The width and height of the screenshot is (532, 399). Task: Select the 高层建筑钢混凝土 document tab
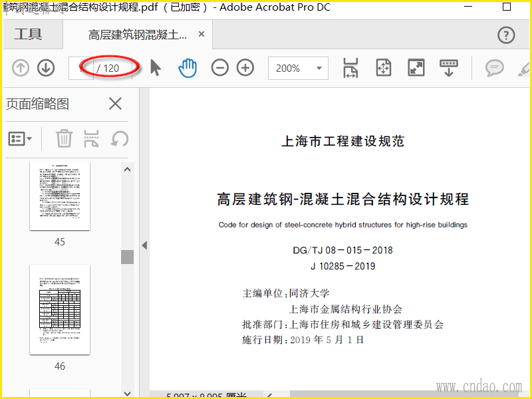click(138, 35)
